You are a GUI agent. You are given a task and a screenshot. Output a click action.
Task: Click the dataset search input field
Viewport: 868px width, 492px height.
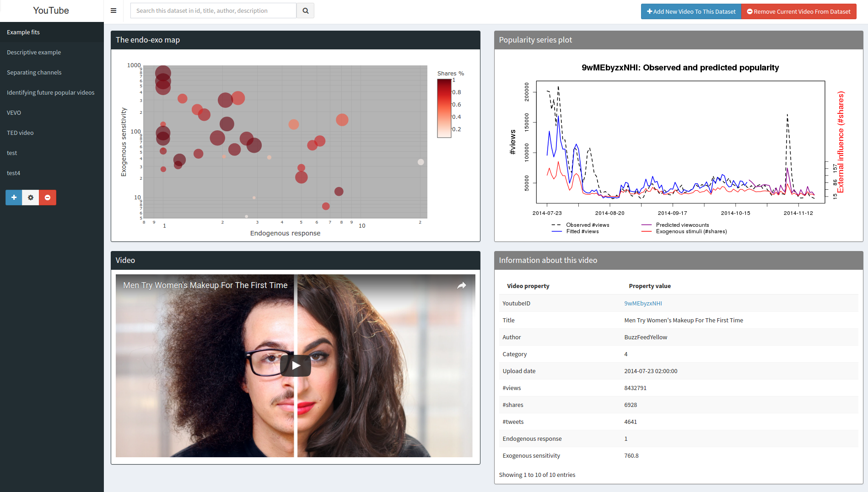[x=214, y=11]
